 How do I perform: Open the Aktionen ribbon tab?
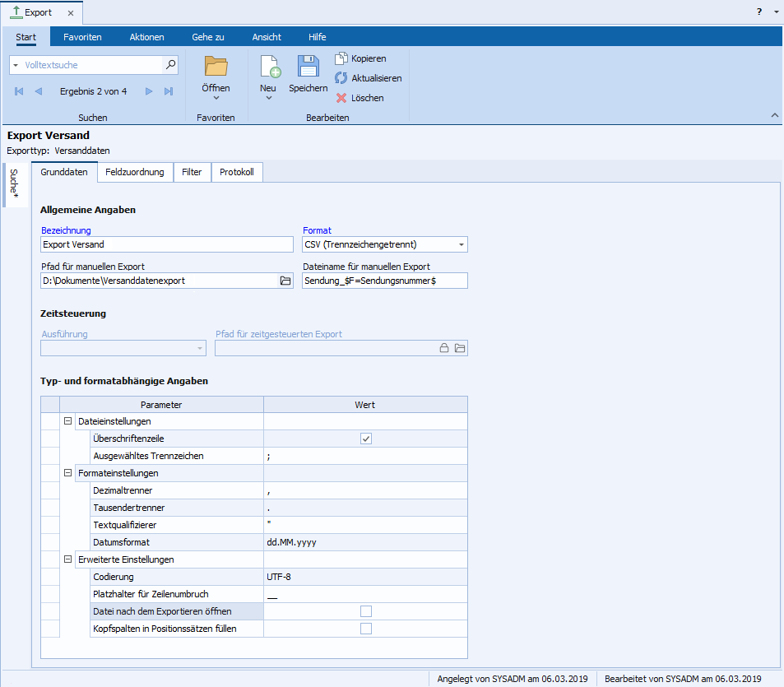(x=146, y=37)
